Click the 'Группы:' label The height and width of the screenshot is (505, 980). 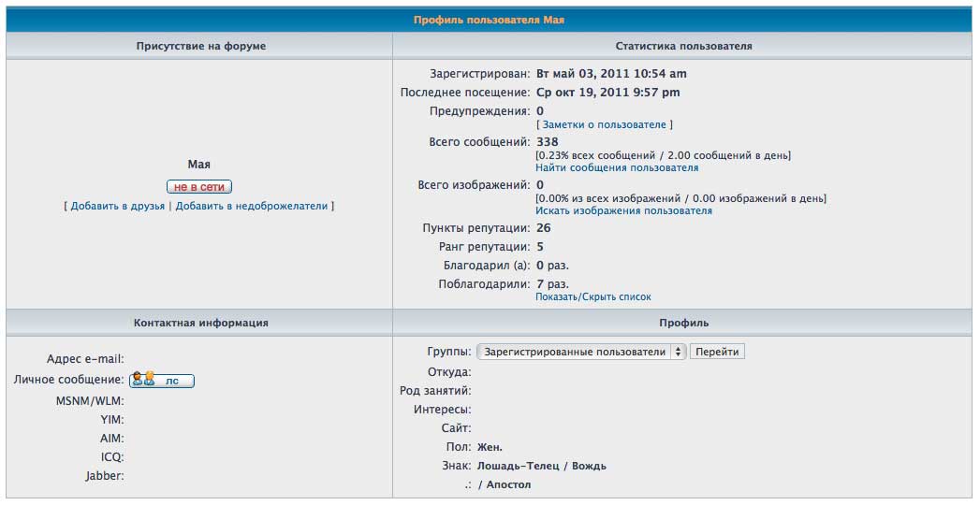coord(449,352)
